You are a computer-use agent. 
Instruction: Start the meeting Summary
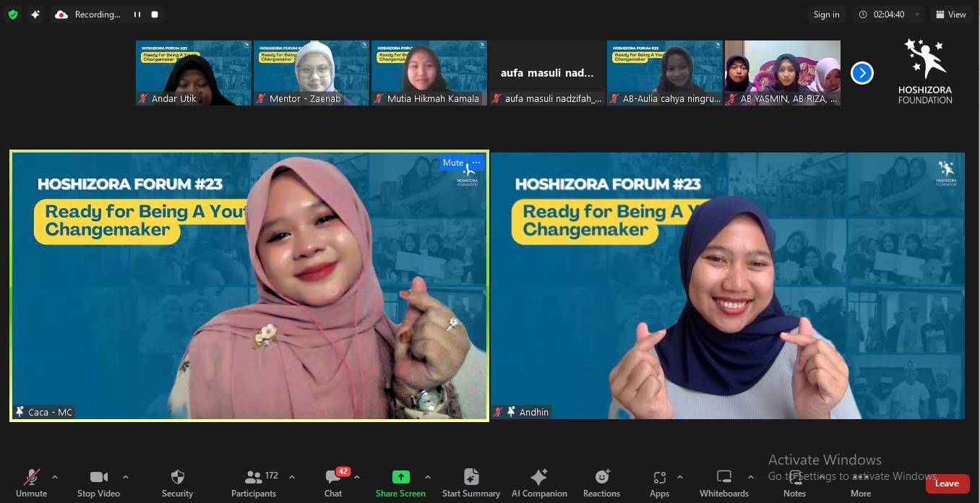[x=471, y=483]
